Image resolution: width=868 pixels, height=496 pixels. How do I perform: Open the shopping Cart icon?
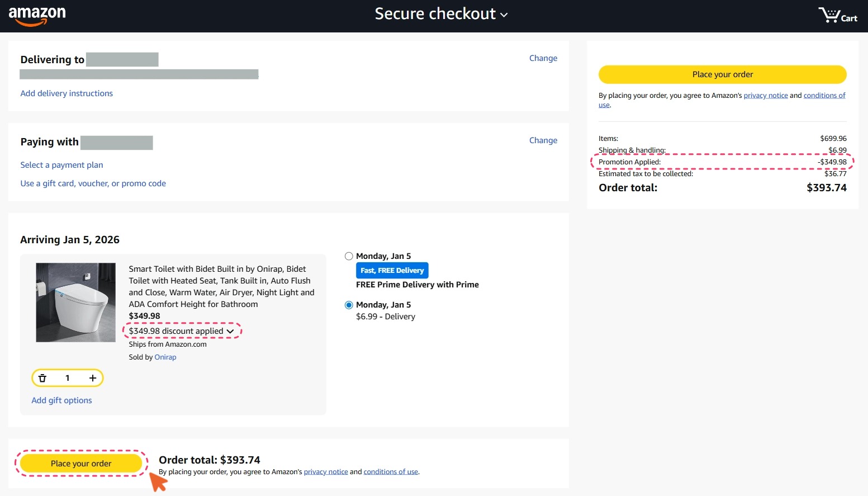(837, 15)
